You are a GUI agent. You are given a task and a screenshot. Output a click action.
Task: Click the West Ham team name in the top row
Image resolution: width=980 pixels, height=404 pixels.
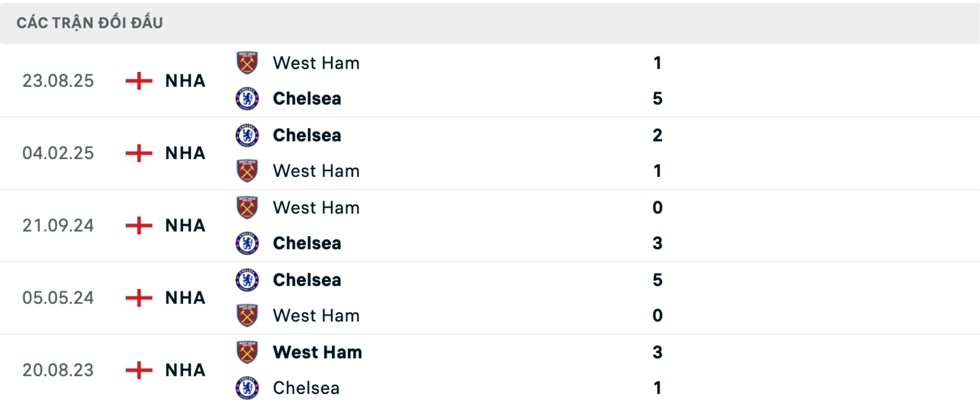coord(316,63)
